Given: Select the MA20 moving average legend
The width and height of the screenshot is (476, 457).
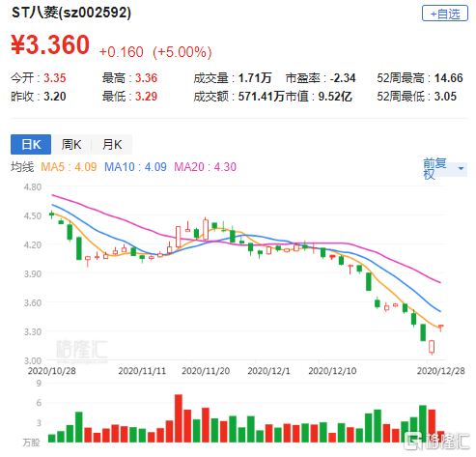Looking at the screenshot, I should click(x=205, y=167).
